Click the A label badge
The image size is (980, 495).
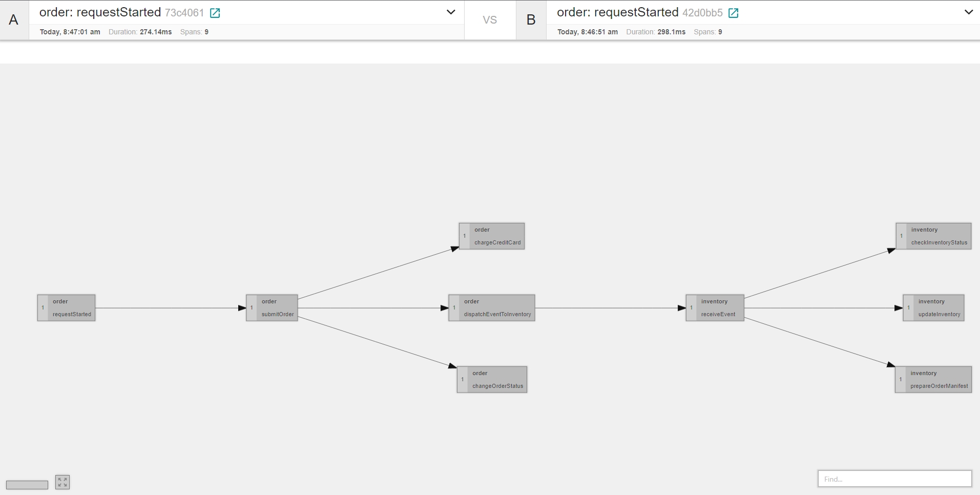tap(14, 20)
